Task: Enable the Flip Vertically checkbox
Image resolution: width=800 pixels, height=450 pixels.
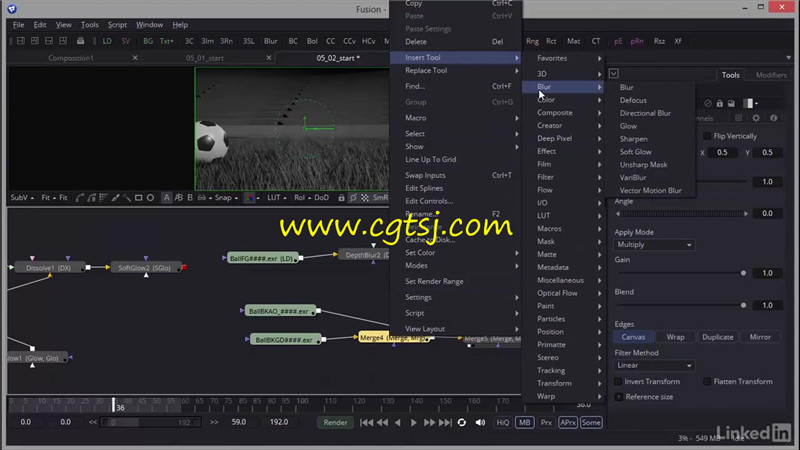Action: pos(707,136)
